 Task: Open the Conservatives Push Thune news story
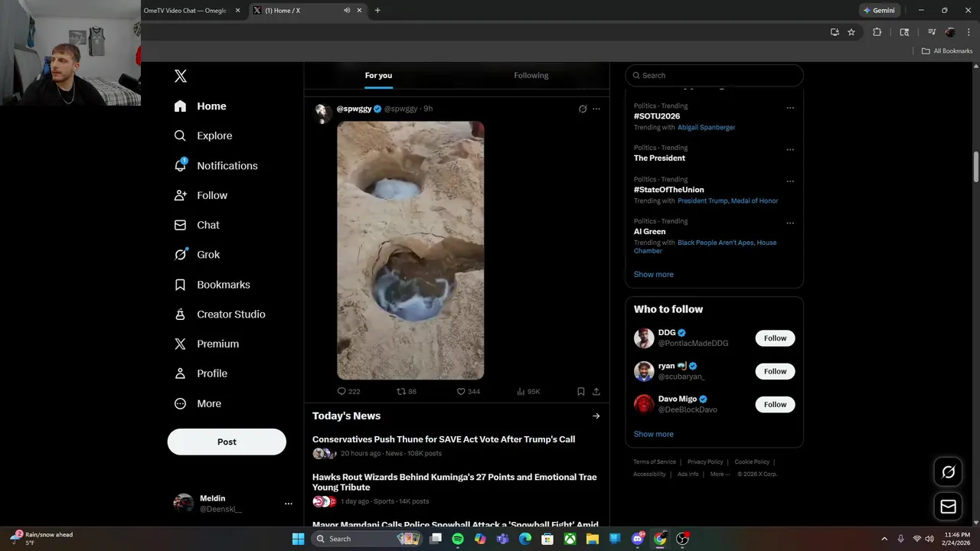443,439
